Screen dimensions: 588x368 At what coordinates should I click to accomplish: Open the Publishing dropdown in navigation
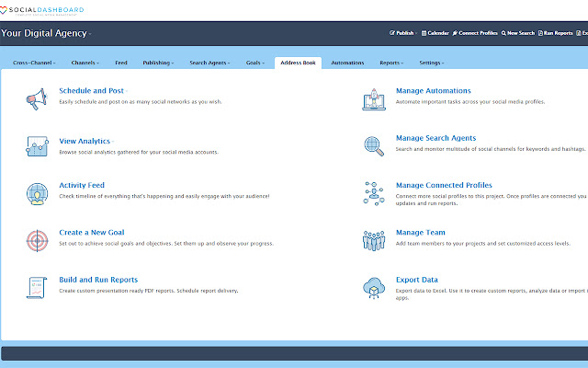[x=158, y=63]
